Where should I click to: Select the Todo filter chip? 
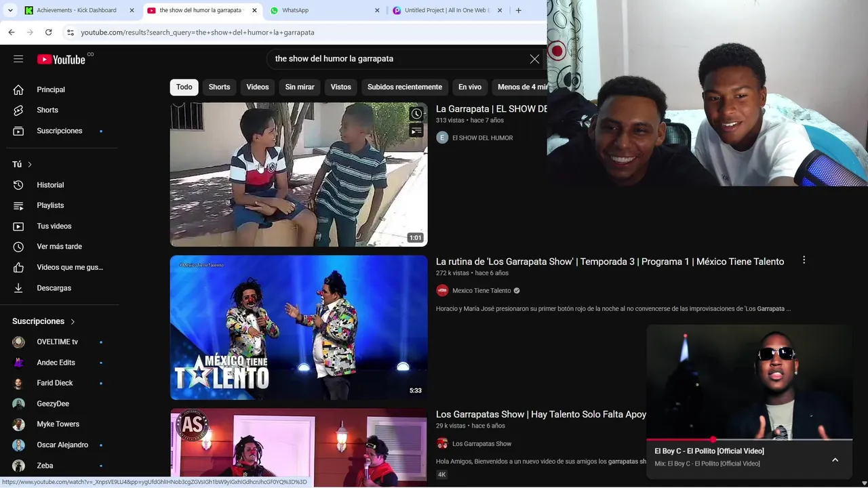click(184, 87)
